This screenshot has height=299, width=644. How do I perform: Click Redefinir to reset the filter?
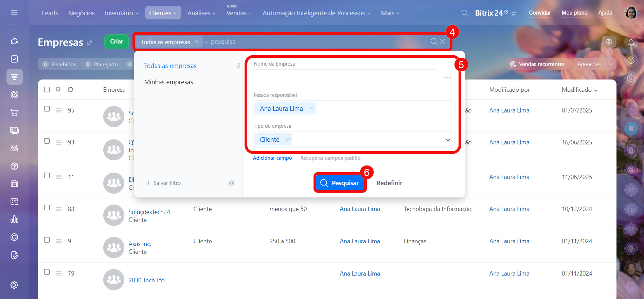(389, 183)
